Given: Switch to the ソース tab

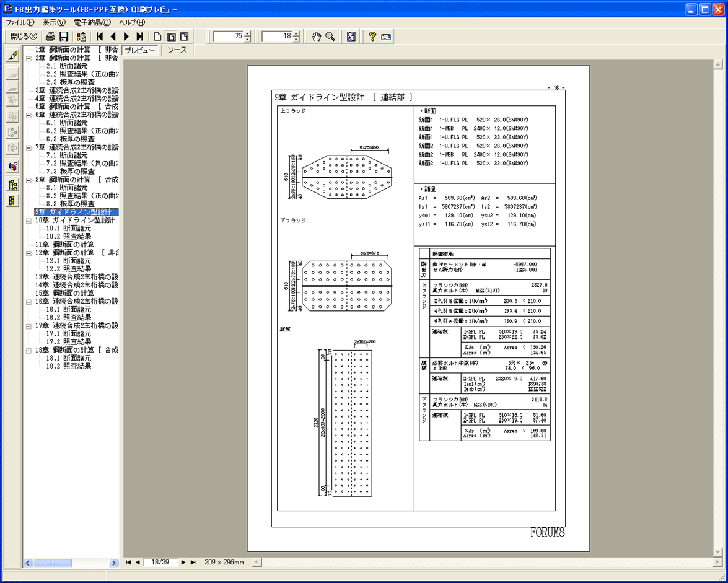Looking at the screenshot, I should (x=177, y=50).
